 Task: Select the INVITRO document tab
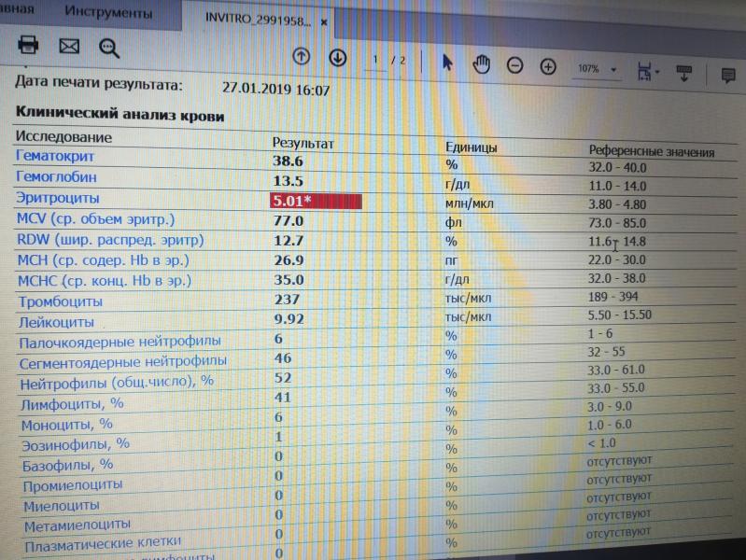coord(260,20)
